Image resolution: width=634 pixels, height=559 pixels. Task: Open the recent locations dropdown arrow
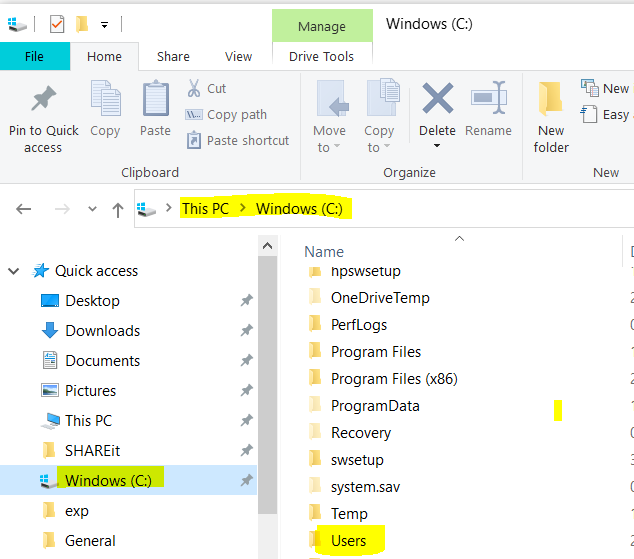click(93, 209)
